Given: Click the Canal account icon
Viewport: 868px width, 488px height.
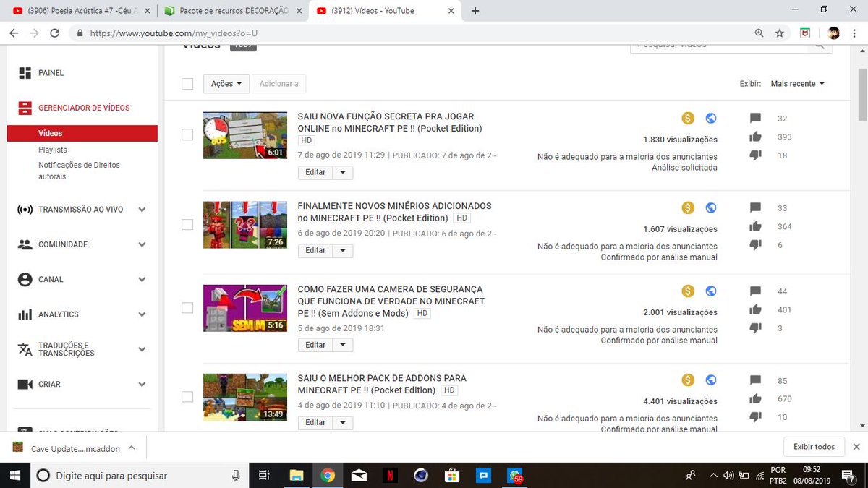Looking at the screenshot, I should click(x=25, y=279).
